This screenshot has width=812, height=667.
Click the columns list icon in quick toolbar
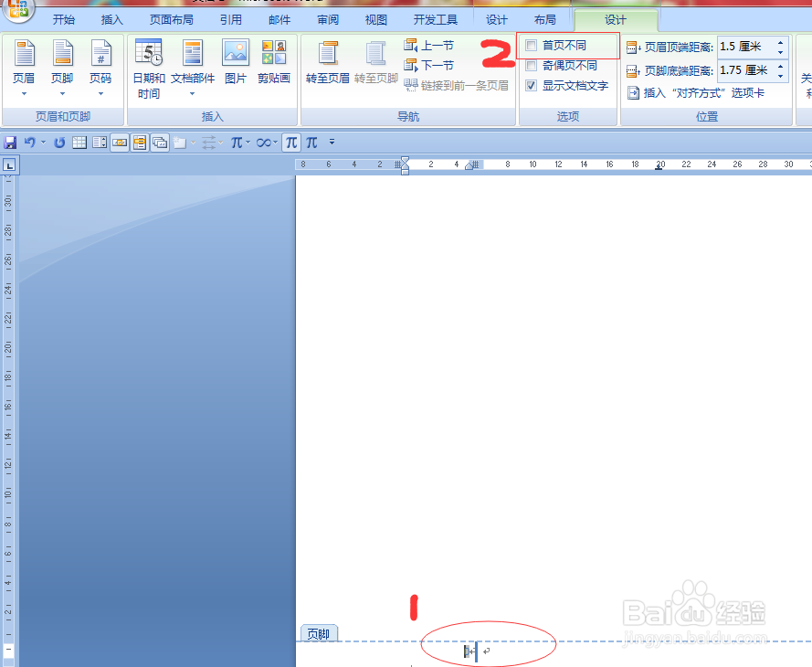(100, 143)
